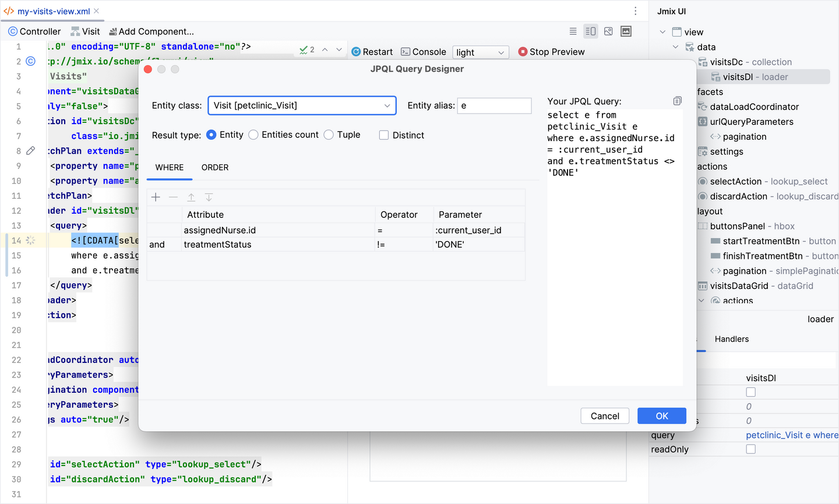This screenshot has width=839, height=504.
Task: Edit the Entity alias field
Action: tap(494, 105)
